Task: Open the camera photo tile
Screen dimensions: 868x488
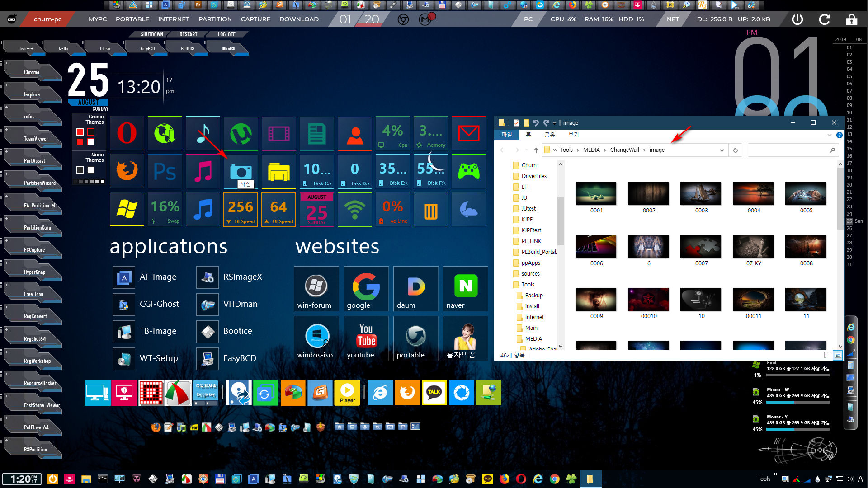Action: [x=241, y=171]
